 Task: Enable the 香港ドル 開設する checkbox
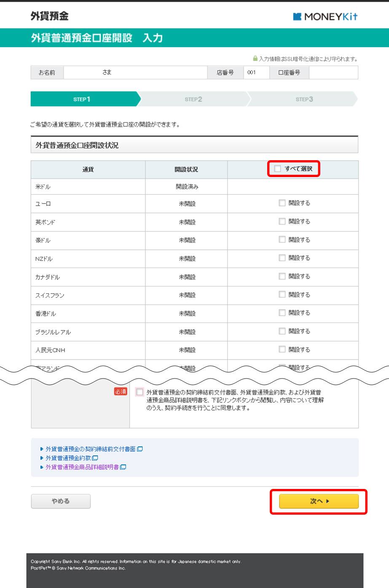click(x=282, y=313)
